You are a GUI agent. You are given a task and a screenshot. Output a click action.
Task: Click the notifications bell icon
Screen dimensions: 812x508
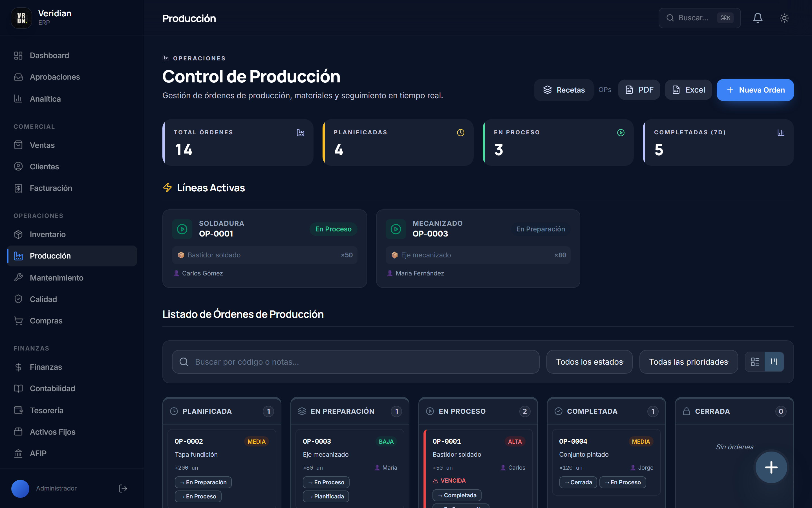[758, 18]
